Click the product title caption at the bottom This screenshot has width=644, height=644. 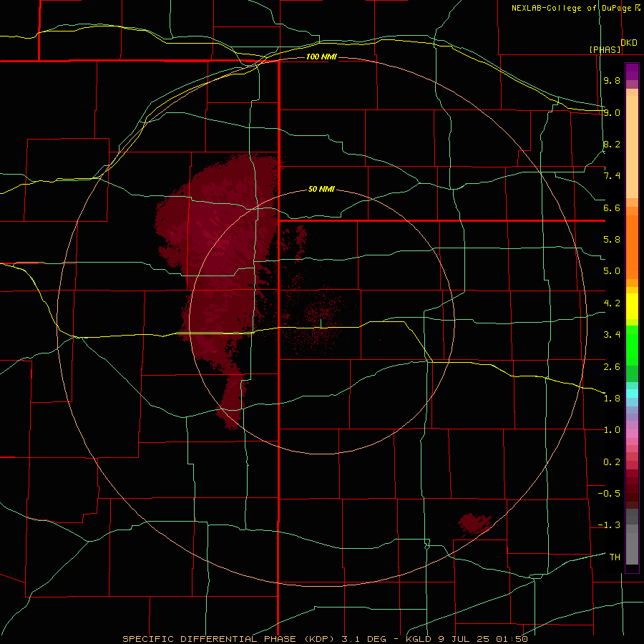coord(325,639)
